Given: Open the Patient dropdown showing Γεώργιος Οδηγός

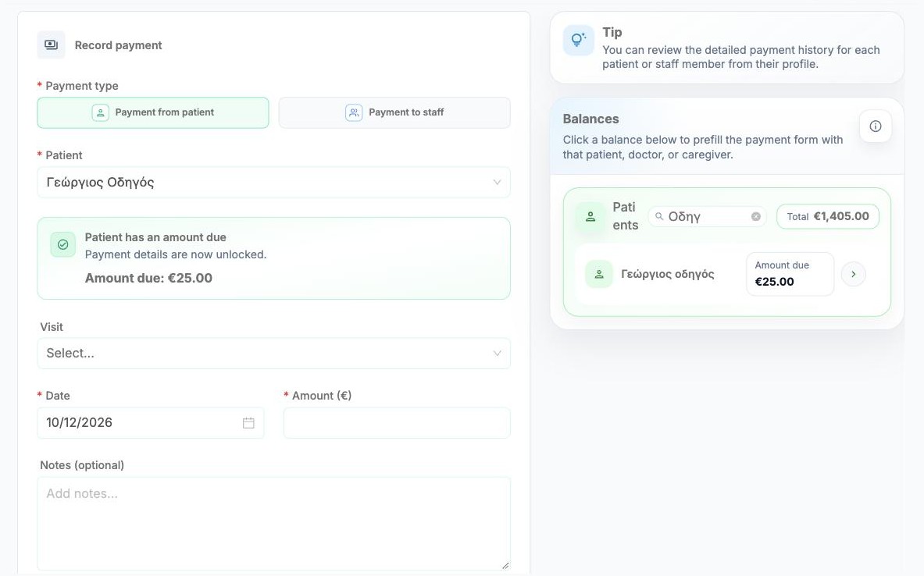Looking at the screenshot, I should pyautogui.click(x=273, y=182).
